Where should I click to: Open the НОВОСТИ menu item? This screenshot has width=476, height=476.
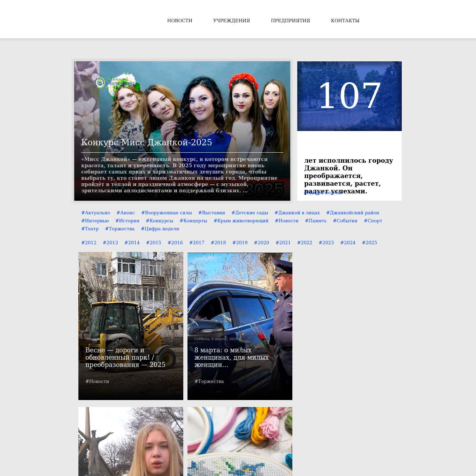tap(180, 21)
